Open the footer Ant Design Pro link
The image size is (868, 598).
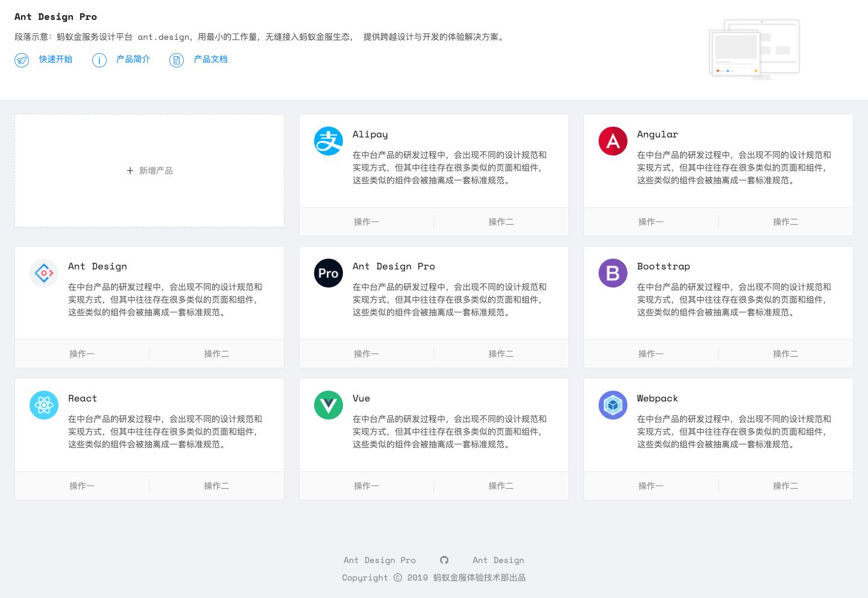pyautogui.click(x=380, y=560)
